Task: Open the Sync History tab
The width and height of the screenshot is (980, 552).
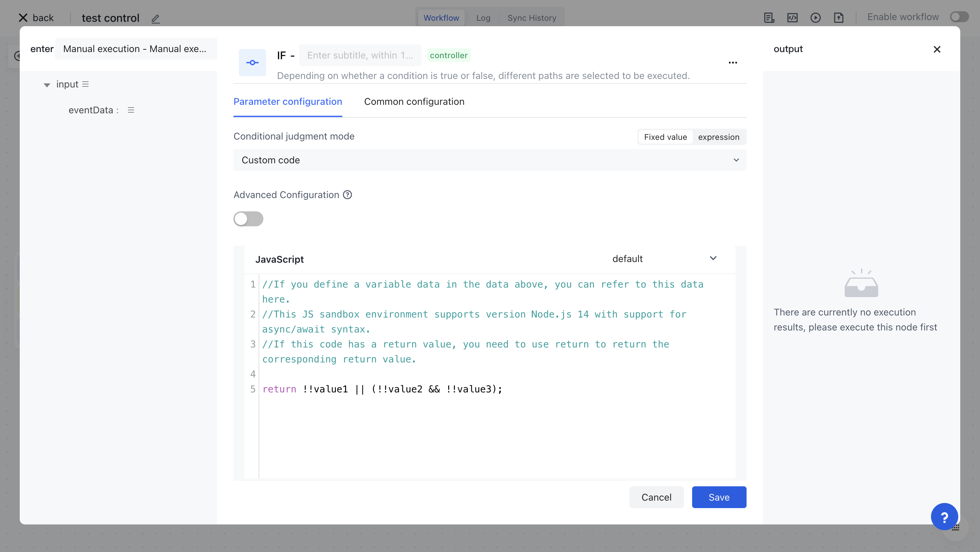Action: (x=532, y=17)
